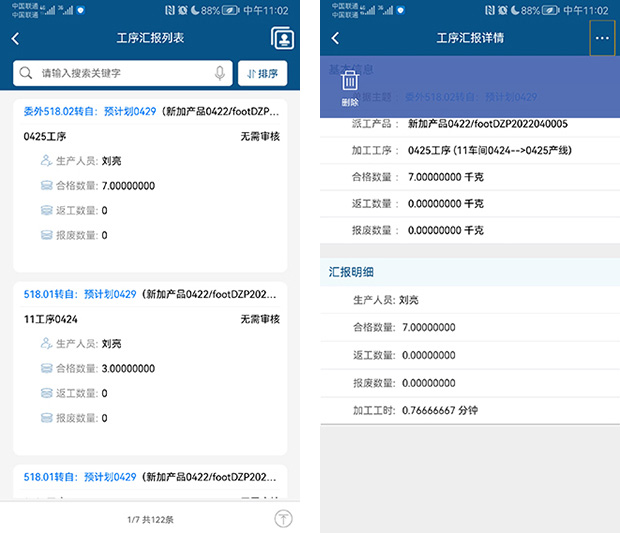The height and width of the screenshot is (533, 620).
Task: Go back from the 工序汇报列表 screen
Action: click(x=16, y=39)
